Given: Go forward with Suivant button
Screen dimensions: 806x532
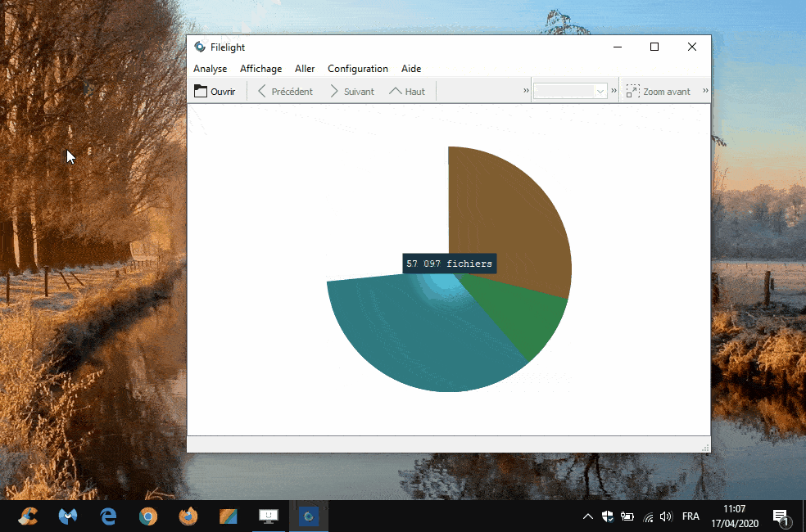Looking at the screenshot, I should 352,92.
